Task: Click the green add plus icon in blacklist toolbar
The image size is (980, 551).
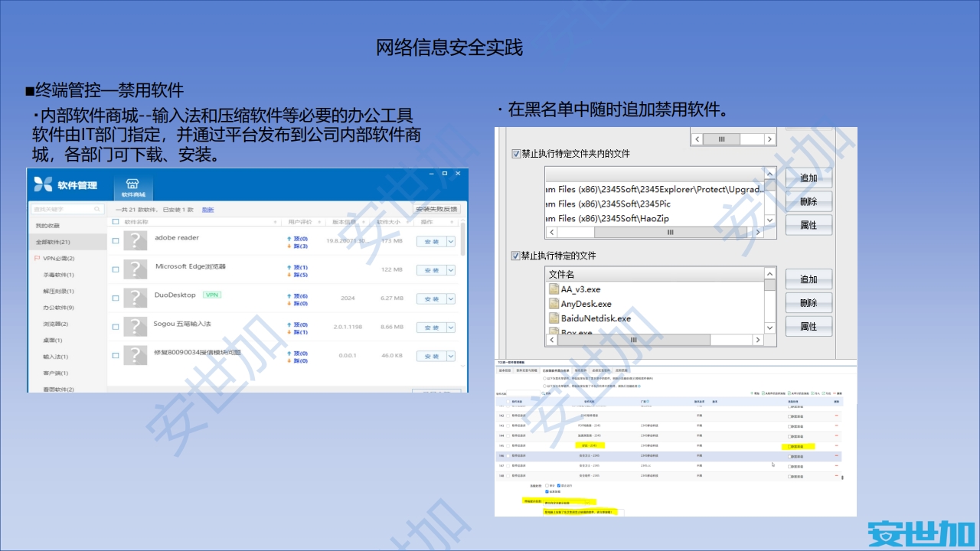Action: click(x=753, y=393)
